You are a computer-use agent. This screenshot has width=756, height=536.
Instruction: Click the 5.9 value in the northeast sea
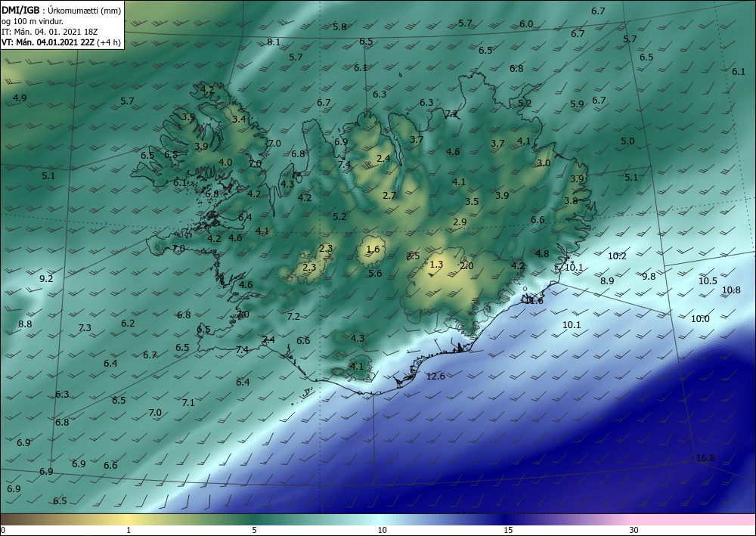coord(577,104)
